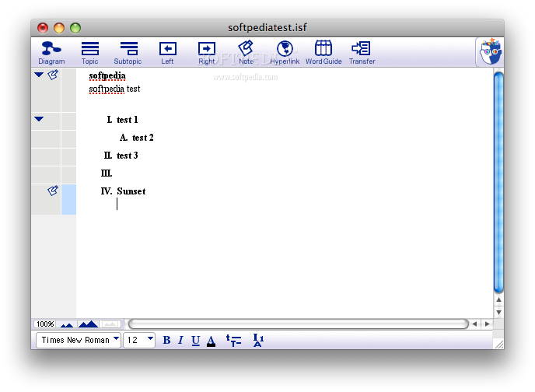Select the 'test 3' topic text
Viewport: 535px width, 392px height.
tap(128, 156)
